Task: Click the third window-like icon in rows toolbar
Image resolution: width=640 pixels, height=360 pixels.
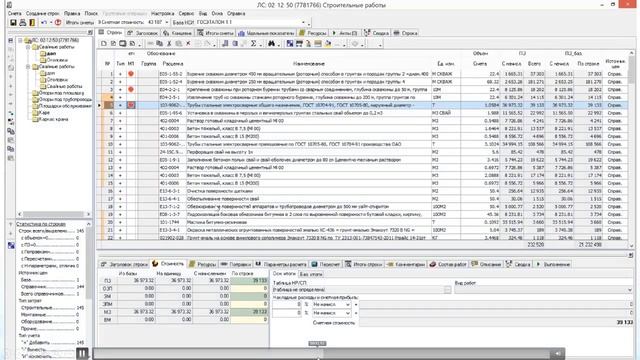Action: [x=123, y=43]
